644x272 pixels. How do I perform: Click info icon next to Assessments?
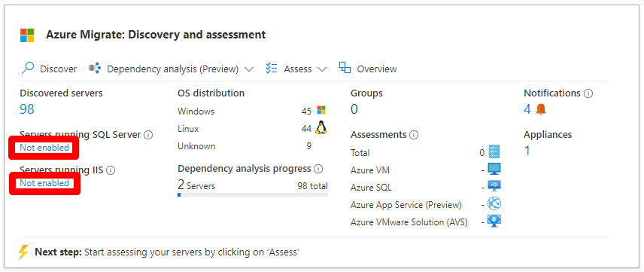pos(415,135)
